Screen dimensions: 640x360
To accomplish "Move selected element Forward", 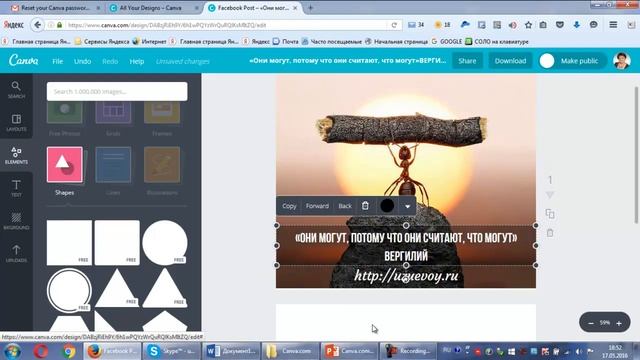I will 317,206.
